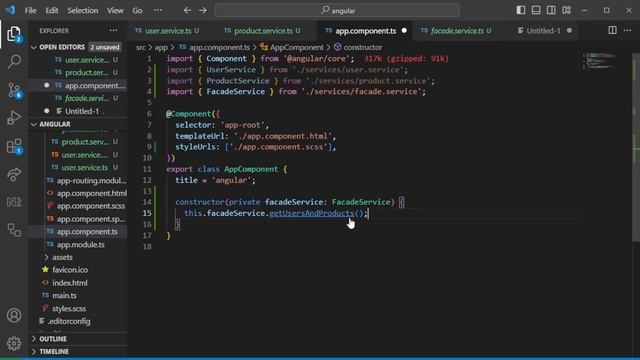Open app.component.scss in file tree

tap(91, 206)
